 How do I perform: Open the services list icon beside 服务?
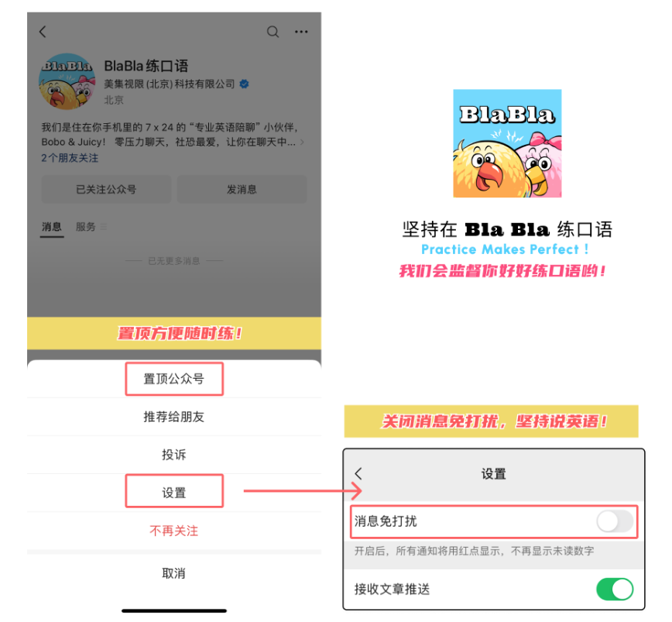[x=103, y=227]
